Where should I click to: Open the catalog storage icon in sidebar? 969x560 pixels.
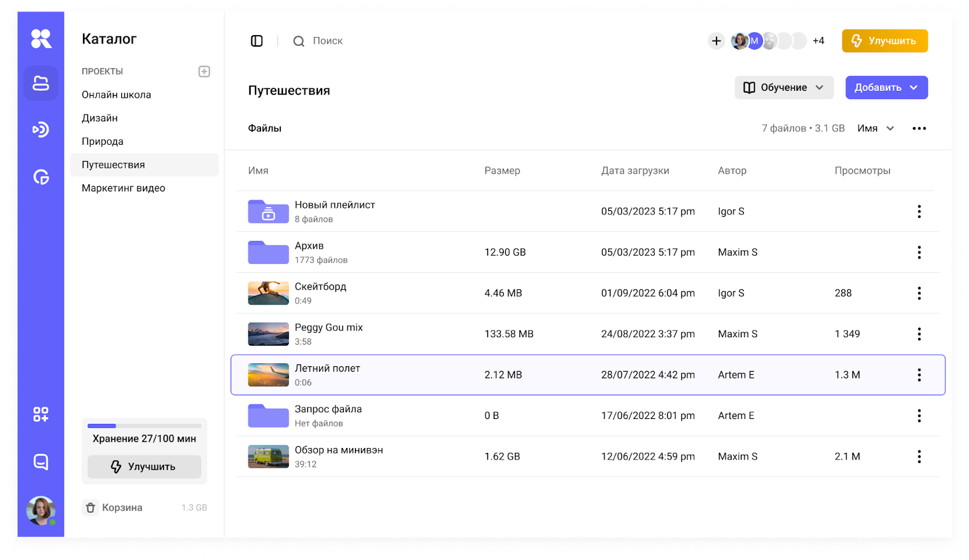point(41,83)
